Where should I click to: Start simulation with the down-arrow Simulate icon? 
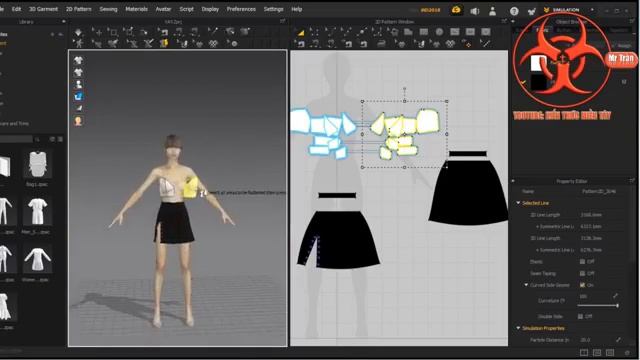point(78,32)
